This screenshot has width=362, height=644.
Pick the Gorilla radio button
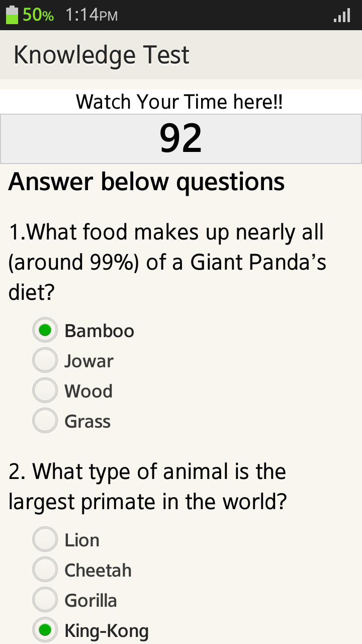pos(45,600)
